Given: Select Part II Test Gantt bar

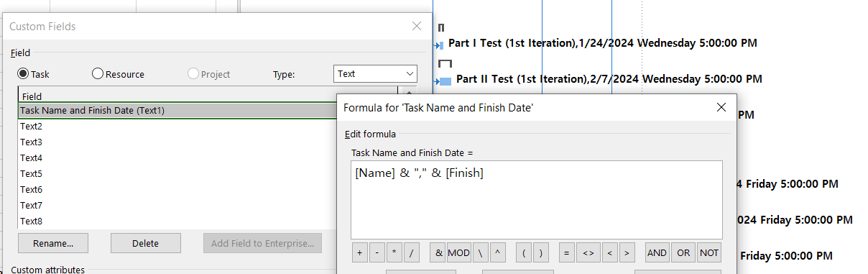Looking at the screenshot, I should [x=444, y=81].
